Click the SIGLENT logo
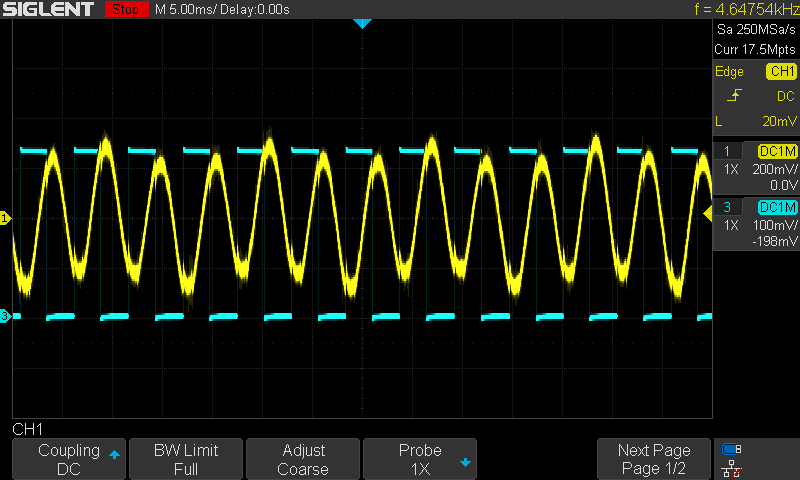 [48, 9]
